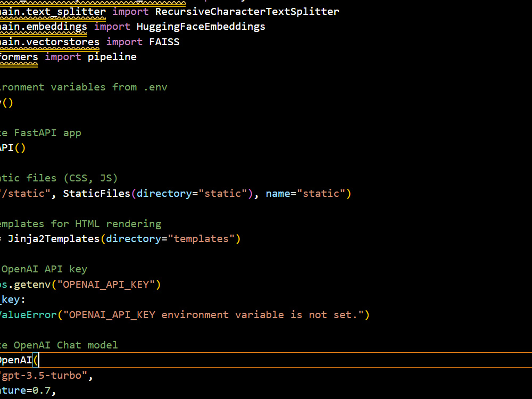532x399 pixels.
Task: Click Jinja2Templates constructor name
Action: click(54, 239)
